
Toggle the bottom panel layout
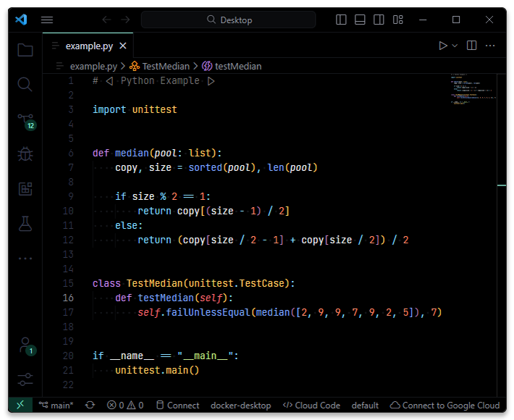point(360,20)
